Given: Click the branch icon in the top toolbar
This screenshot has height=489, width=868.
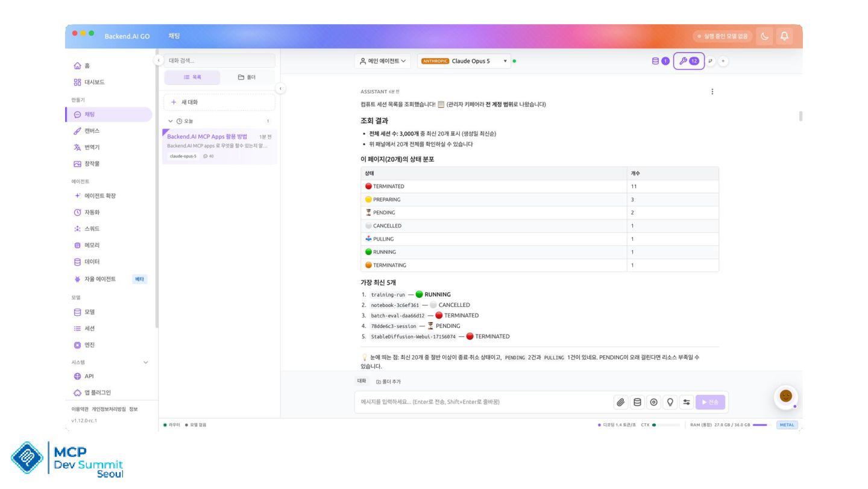Looking at the screenshot, I should coord(711,61).
